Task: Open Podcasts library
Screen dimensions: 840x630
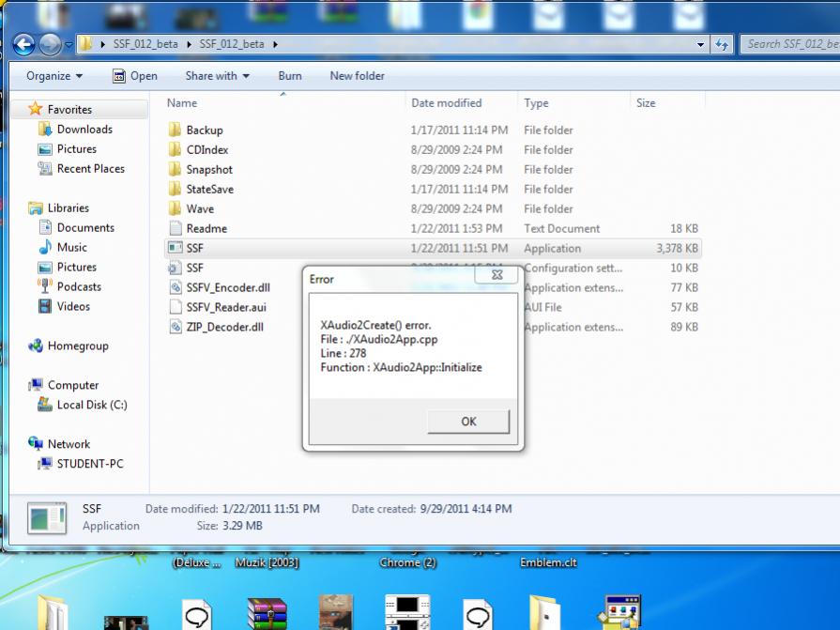Action: 79,286
